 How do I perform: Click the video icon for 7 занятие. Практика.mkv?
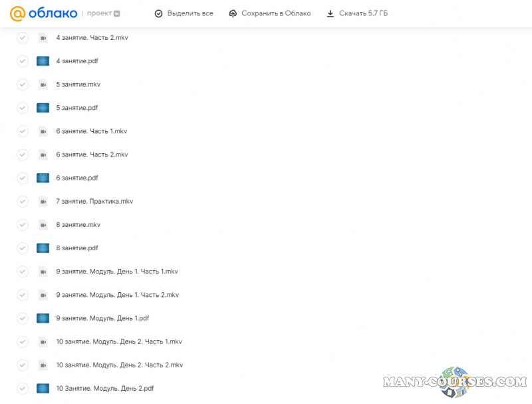(43, 201)
